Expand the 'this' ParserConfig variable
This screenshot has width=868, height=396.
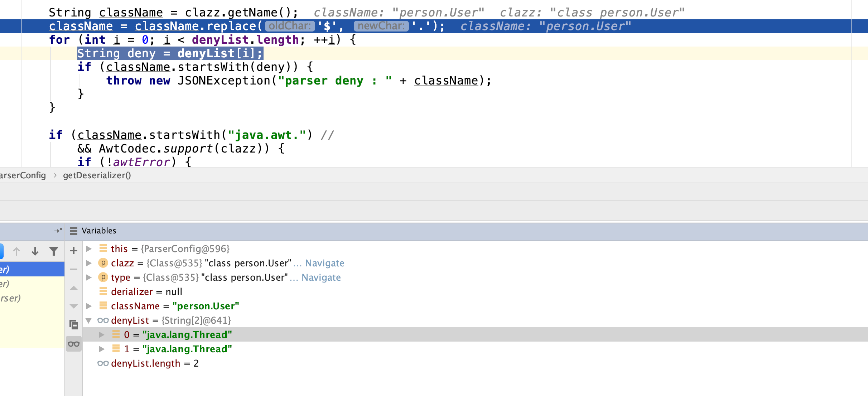(x=89, y=249)
